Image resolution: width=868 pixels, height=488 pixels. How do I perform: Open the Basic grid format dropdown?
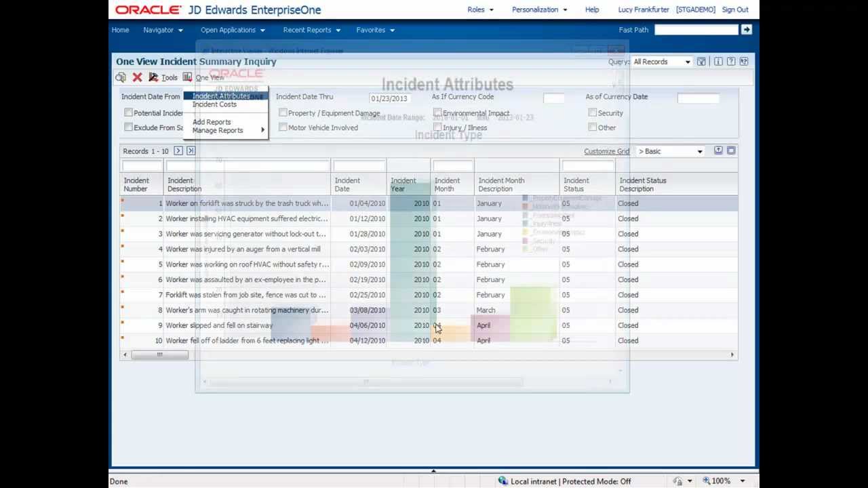(x=670, y=151)
